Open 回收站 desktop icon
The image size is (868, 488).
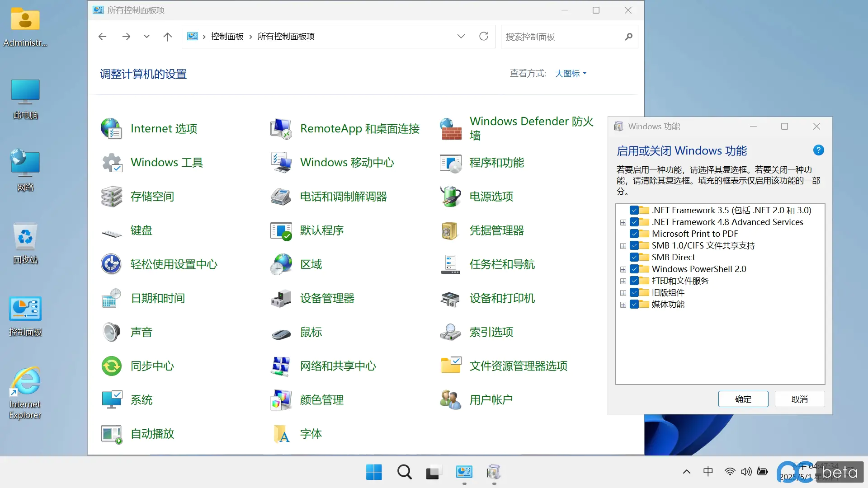[25, 243]
